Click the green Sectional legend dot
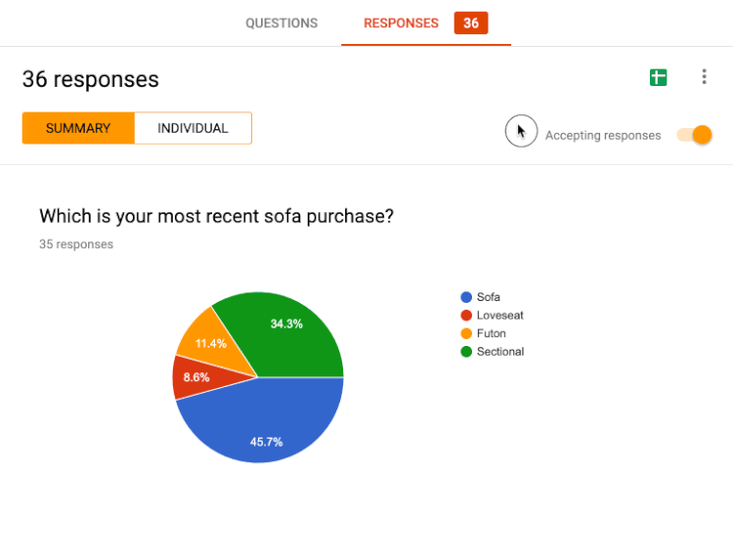Screen dimensions: 733x560 [x=466, y=352]
